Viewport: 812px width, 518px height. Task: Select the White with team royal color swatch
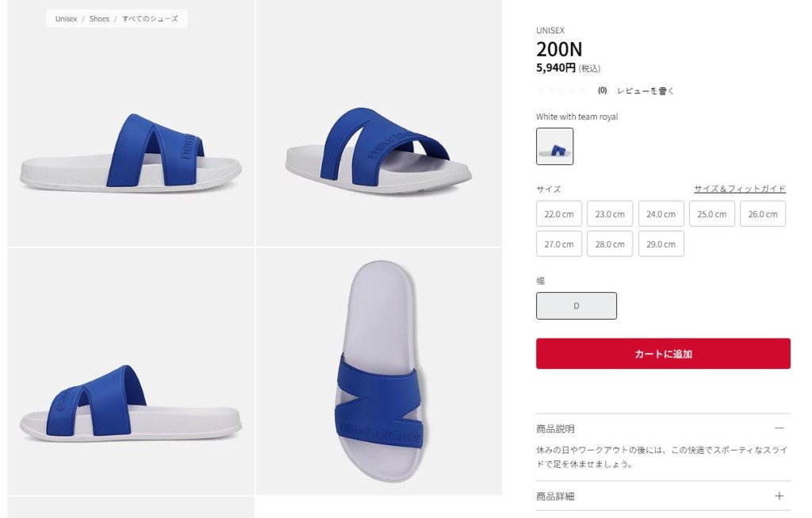pos(554,146)
